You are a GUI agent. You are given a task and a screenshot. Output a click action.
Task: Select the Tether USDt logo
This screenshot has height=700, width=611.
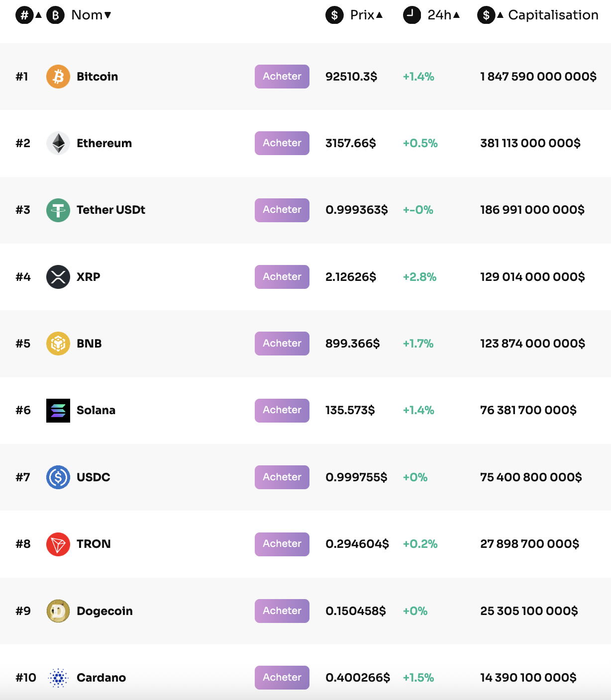[x=58, y=210]
